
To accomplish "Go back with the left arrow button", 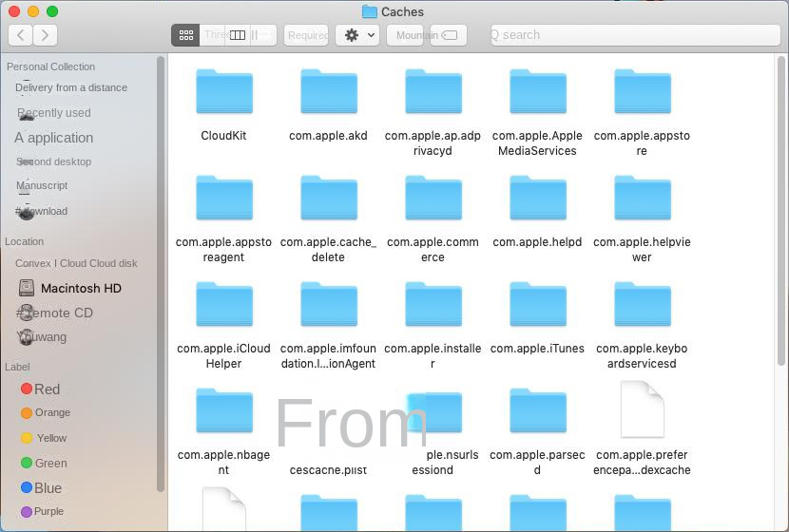I will coord(21,35).
